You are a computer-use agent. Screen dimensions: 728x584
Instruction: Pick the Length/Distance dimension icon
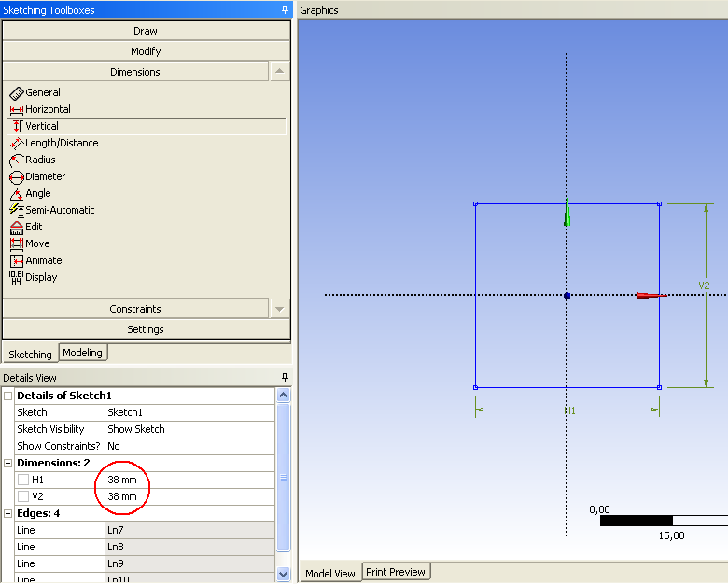point(17,144)
